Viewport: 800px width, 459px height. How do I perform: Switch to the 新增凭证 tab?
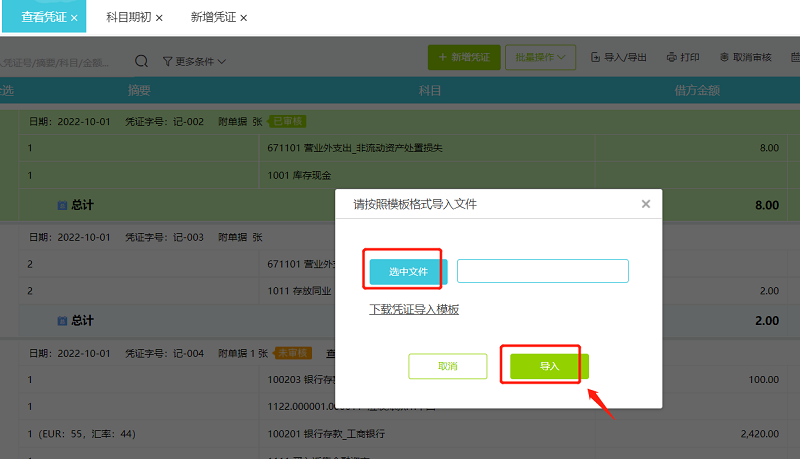[x=212, y=18]
